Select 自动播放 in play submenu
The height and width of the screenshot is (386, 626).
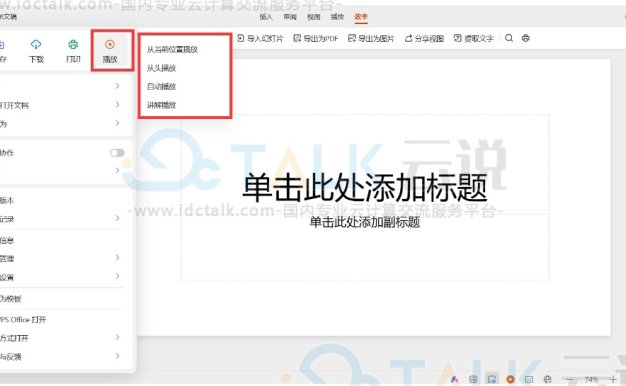tap(161, 86)
